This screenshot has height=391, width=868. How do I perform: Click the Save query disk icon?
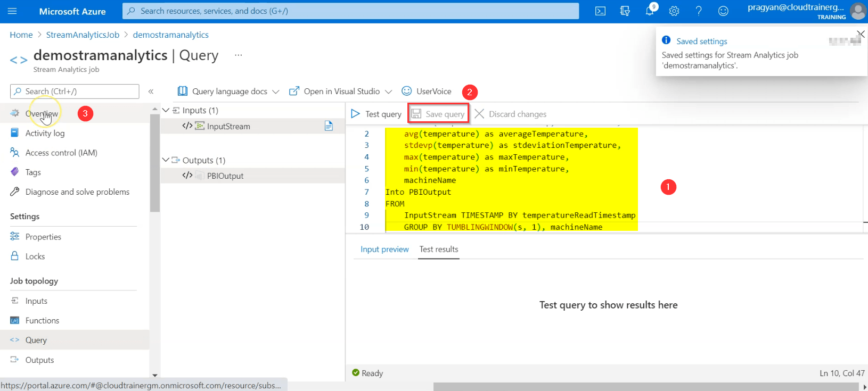point(416,114)
